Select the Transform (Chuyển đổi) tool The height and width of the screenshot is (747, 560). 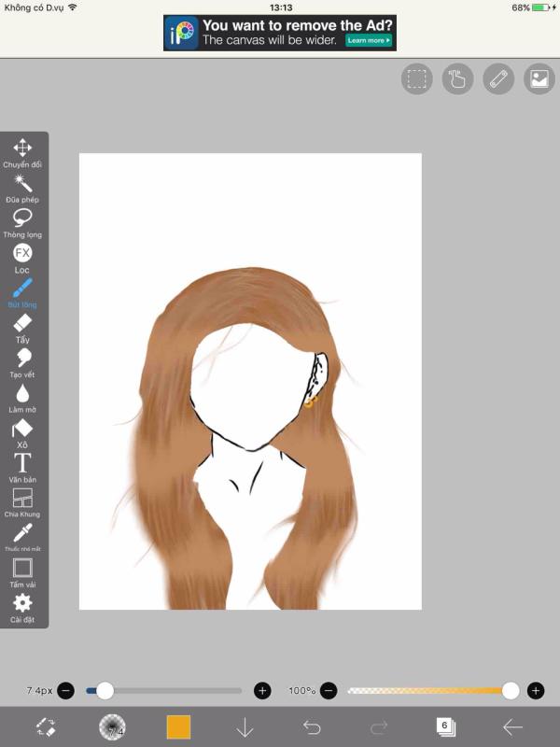[22, 148]
